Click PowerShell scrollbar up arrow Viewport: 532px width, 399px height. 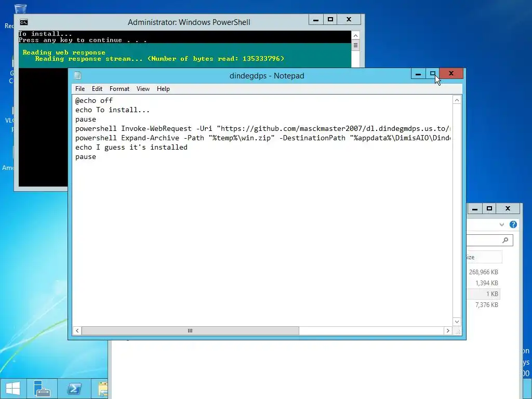pos(355,36)
